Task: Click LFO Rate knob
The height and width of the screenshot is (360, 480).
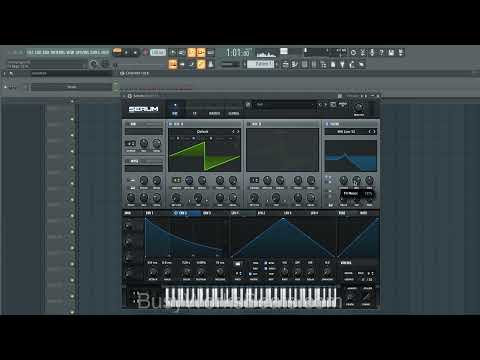Action: pos(284,272)
